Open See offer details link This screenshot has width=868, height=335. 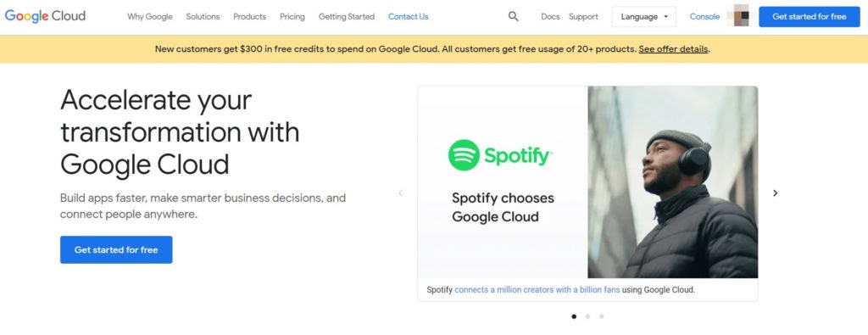click(x=673, y=48)
